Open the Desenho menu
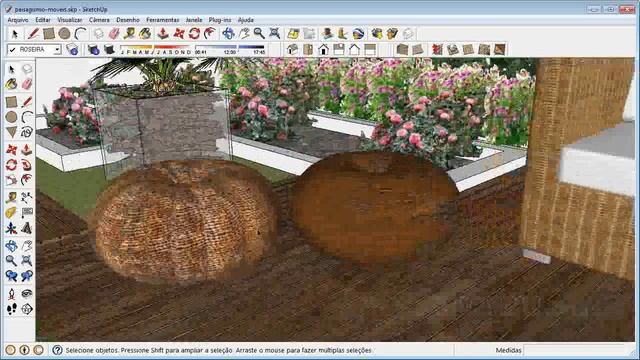640x360 pixels. tap(128, 20)
